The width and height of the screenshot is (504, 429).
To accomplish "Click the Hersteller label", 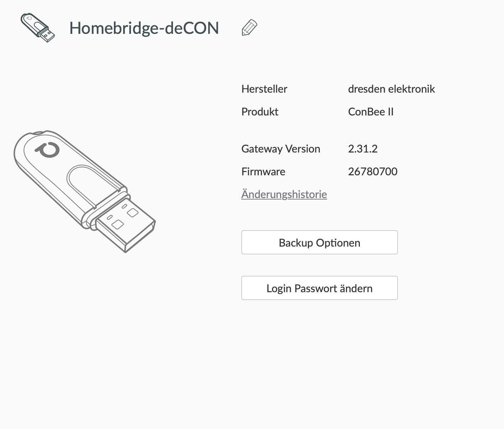I will pyautogui.click(x=264, y=89).
